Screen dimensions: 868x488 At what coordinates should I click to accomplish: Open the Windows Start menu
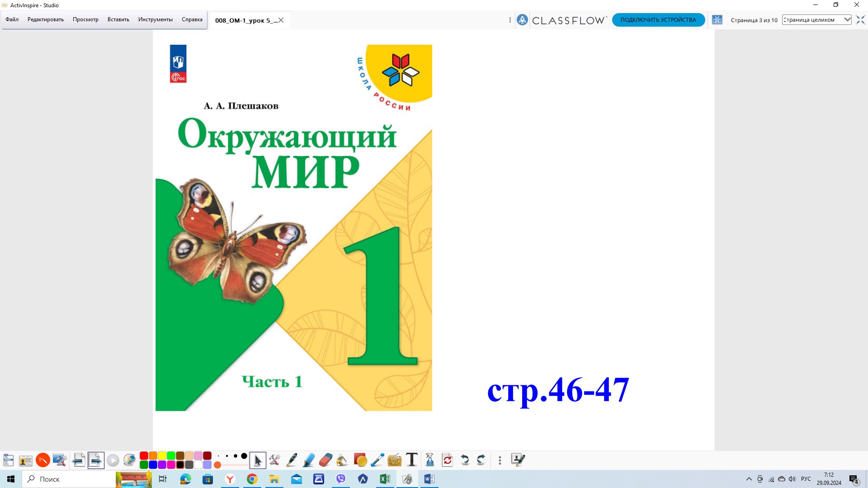[11, 479]
